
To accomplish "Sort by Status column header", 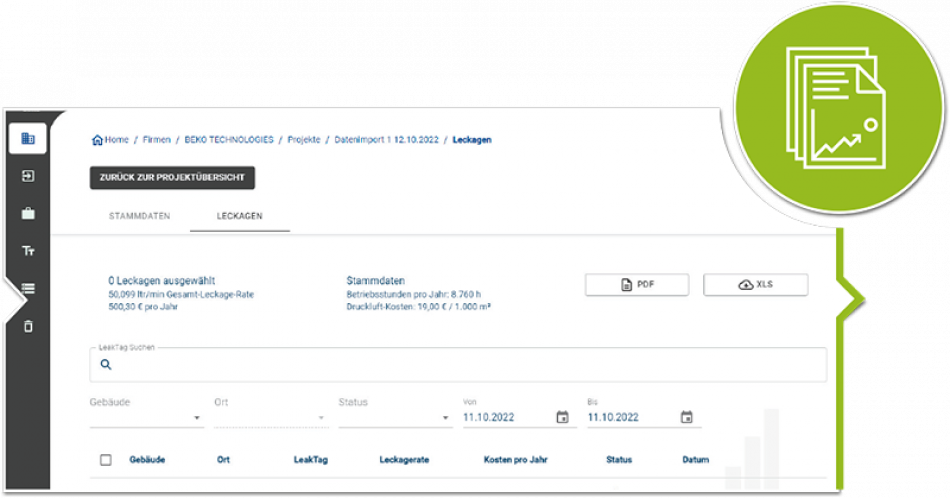I will [x=619, y=460].
